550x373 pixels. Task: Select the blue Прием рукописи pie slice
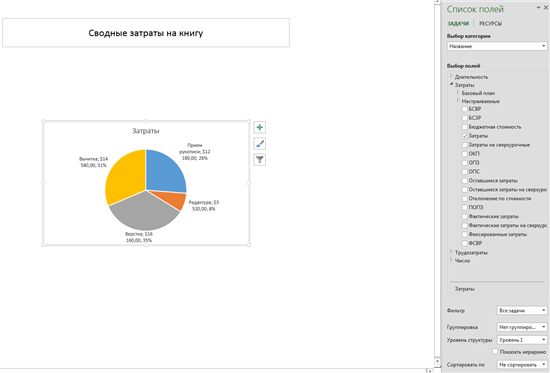click(165, 172)
